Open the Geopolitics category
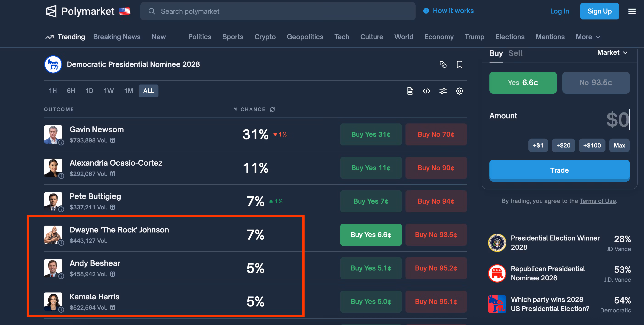Screen dimensions: 644x325 (x=305, y=37)
